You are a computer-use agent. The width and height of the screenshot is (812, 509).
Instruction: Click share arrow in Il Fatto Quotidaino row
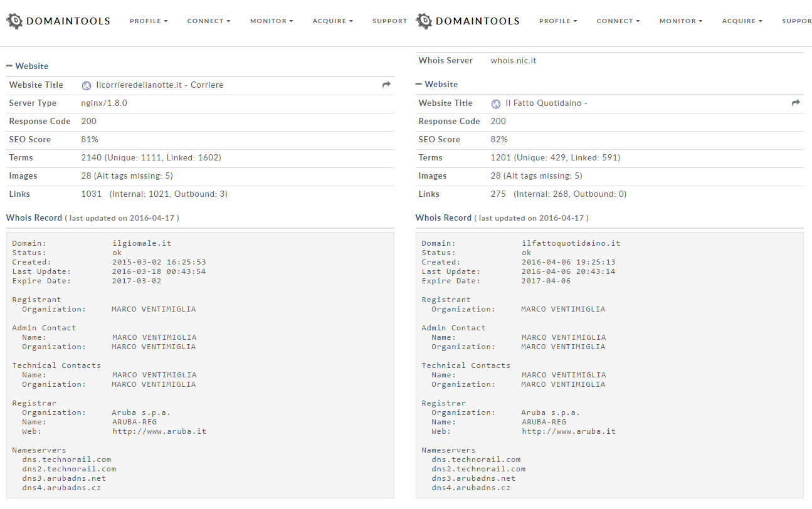[x=796, y=103]
